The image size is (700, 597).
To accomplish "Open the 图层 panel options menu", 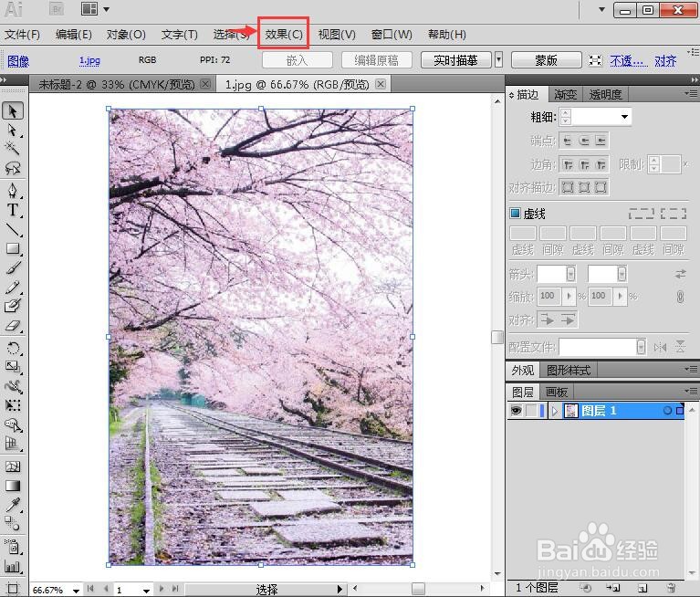I will point(691,391).
